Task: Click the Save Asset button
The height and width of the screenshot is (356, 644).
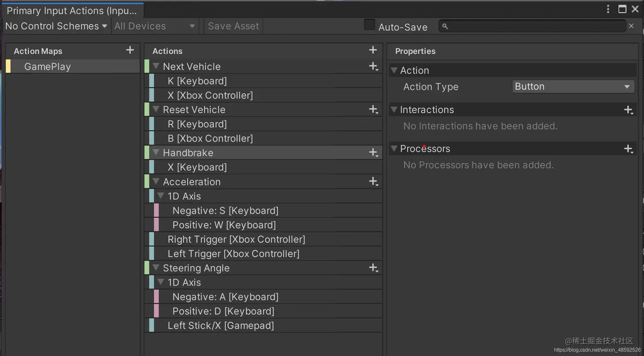Action: tap(233, 26)
